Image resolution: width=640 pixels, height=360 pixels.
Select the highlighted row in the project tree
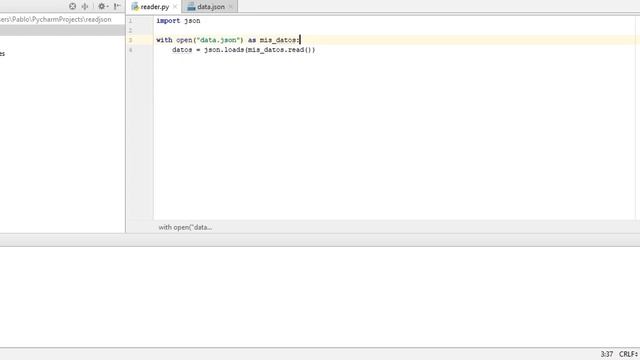click(62, 30)
